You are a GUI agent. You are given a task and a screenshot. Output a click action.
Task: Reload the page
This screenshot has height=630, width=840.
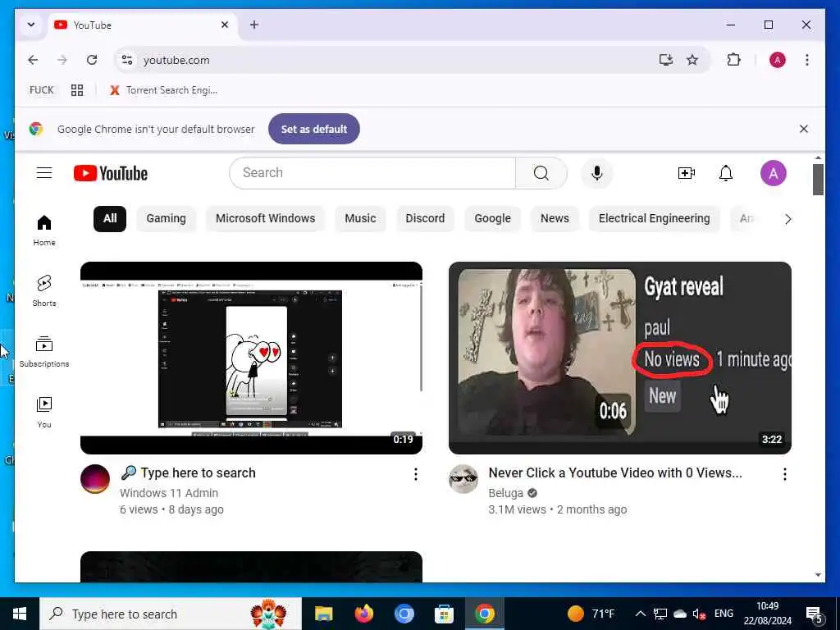point(92,60)
